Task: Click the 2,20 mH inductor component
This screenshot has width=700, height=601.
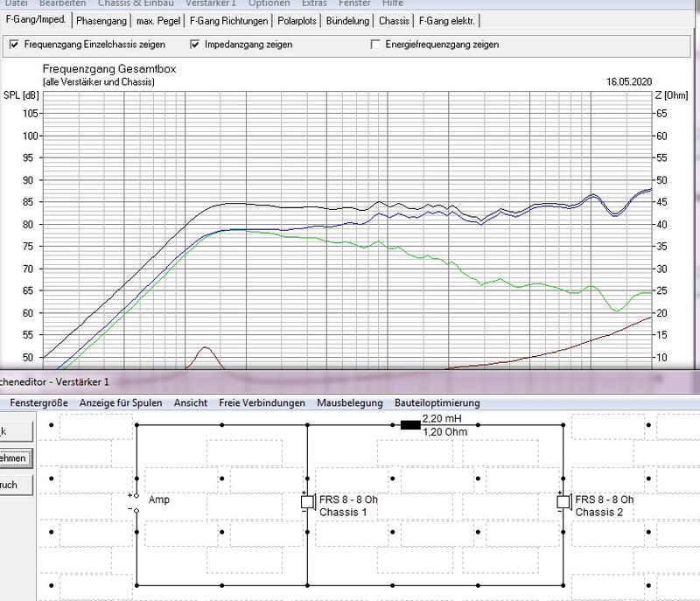Action: (x=409, y=425)
